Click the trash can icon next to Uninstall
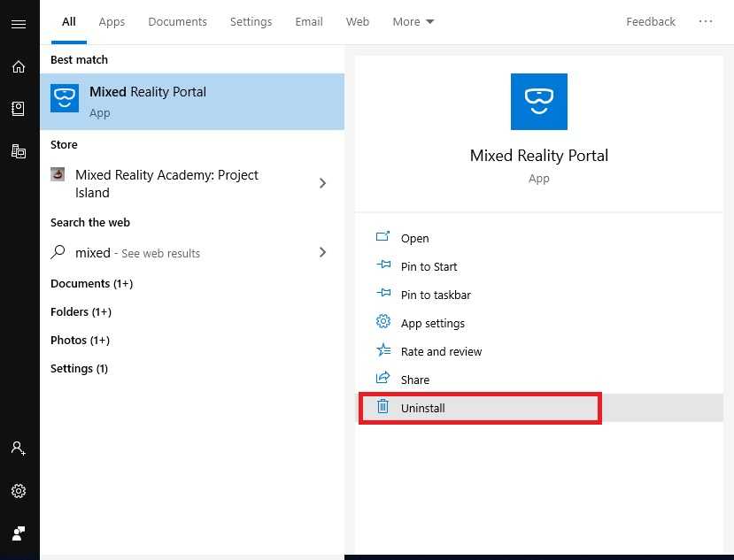 click(x=382, y=406)
